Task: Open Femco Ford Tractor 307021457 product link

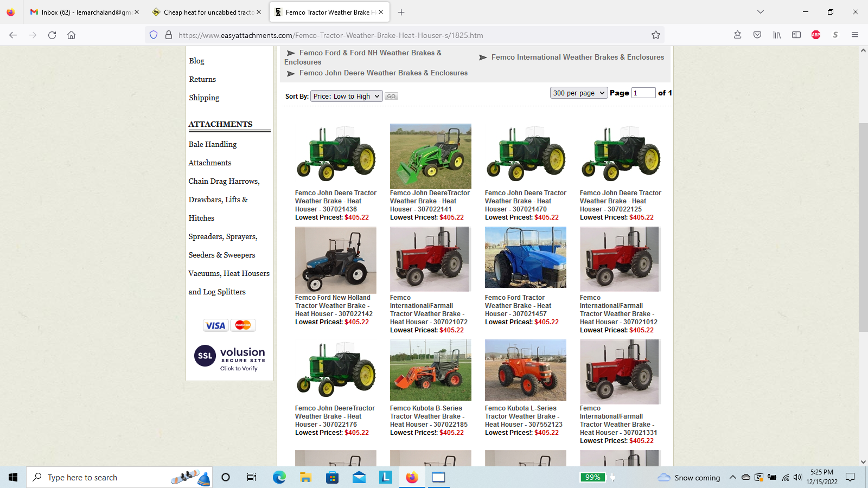Action: pos(518,306)
